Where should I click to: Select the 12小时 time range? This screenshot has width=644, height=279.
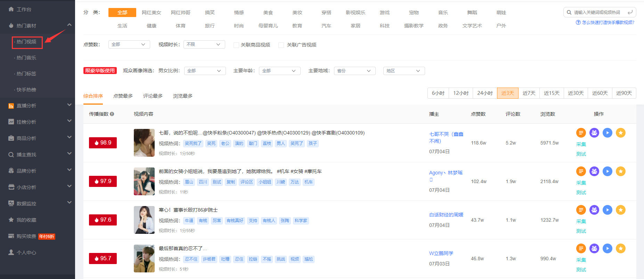(x=461, y=93)
